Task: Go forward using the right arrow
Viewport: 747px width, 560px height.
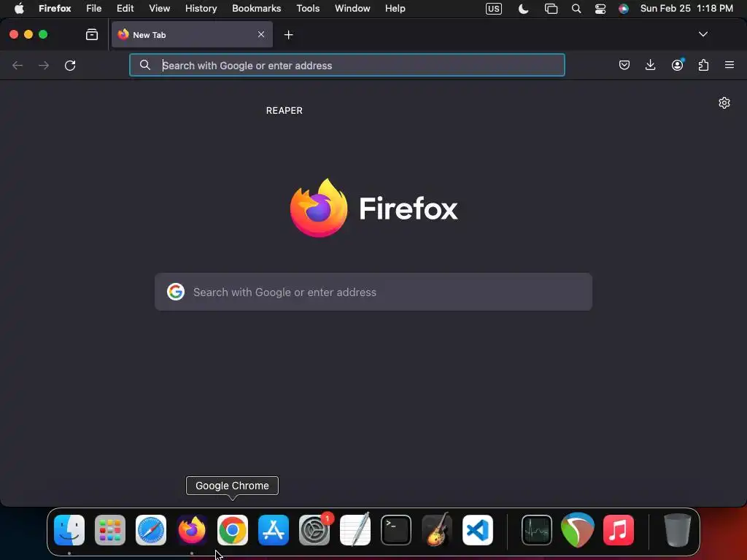Action: [43, 65]
